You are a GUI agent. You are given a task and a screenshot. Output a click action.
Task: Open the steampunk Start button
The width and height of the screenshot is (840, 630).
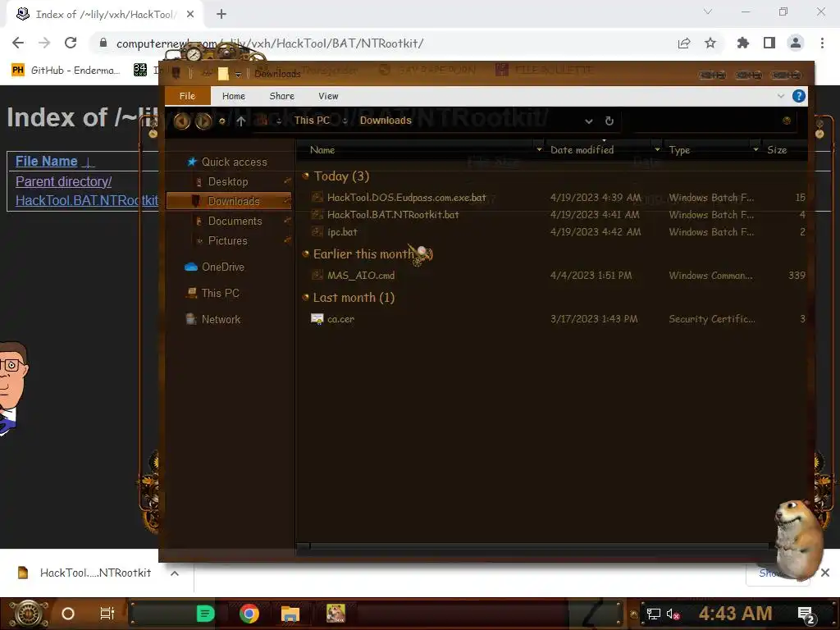point(29,614)
